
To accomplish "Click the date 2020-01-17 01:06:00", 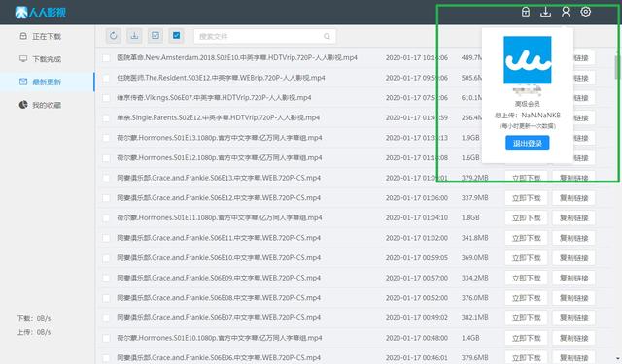I will coord(417,198).
